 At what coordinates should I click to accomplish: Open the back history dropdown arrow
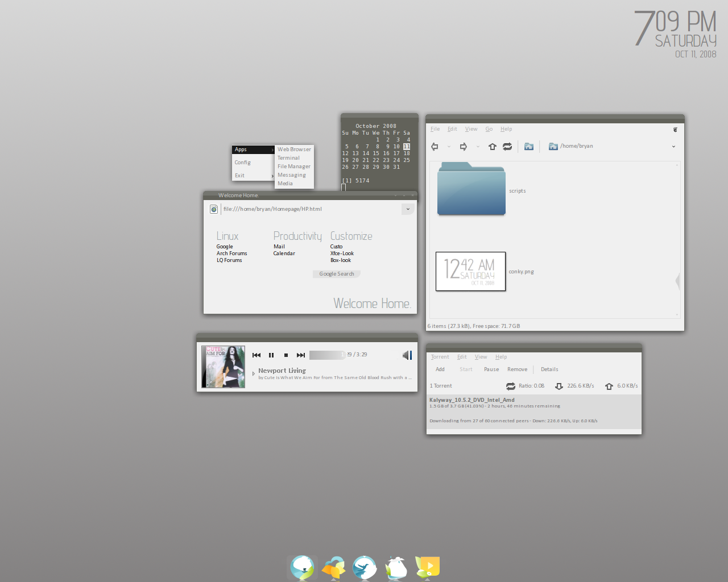[449, 147]
